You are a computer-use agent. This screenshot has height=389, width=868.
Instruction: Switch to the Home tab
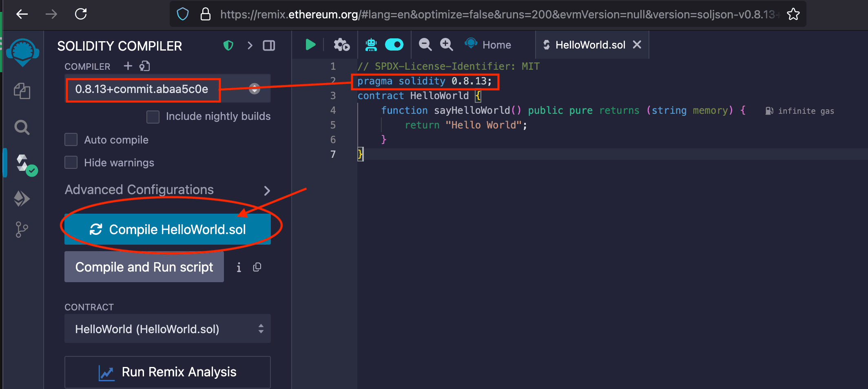(x=489, y=44)
